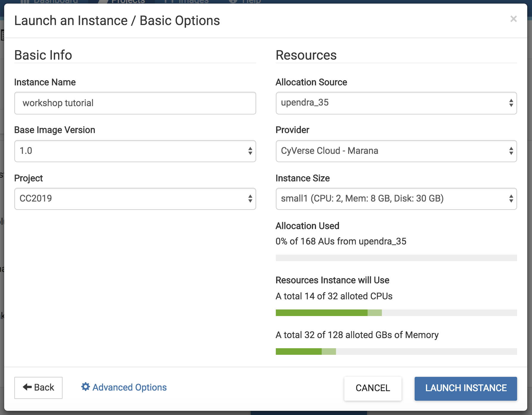Click the dialog title 'Launch an Instance / Basic Options'
This screenshot has height=415, width=532.
tap(117, 21)
